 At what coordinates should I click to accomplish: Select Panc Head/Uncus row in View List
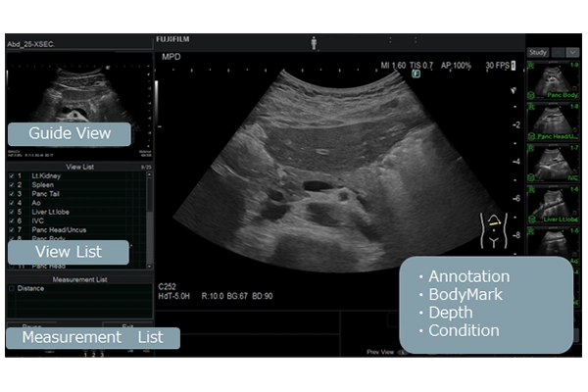coord(77,230)
